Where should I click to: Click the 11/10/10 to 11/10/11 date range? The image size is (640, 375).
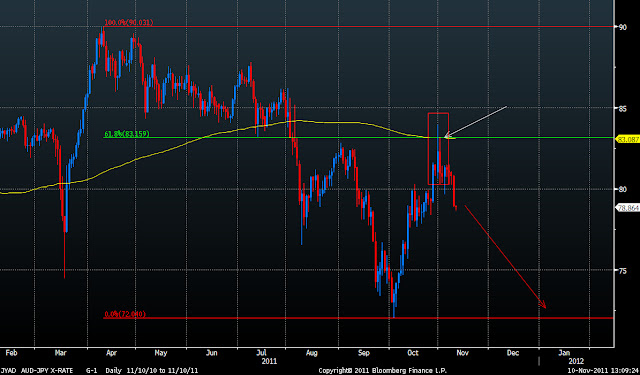(162, 371)
